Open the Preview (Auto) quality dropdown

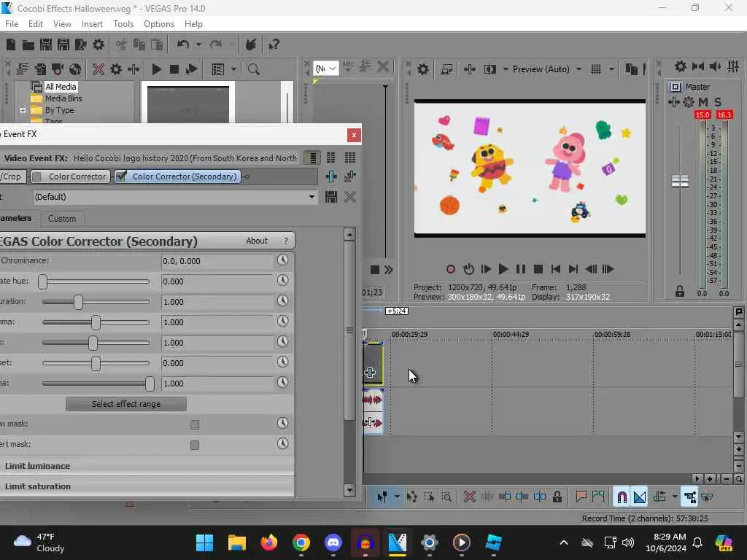click(x=578, y=69)
